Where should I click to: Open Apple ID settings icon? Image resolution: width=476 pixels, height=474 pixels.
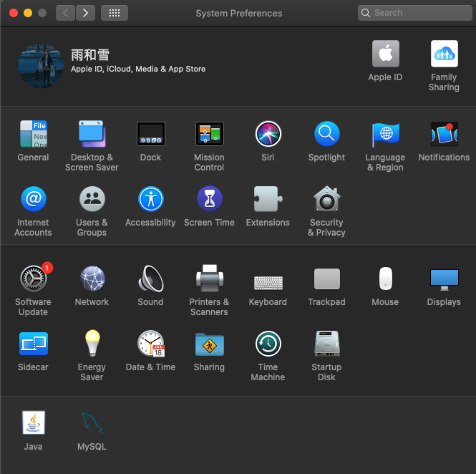tap(386, 54)
